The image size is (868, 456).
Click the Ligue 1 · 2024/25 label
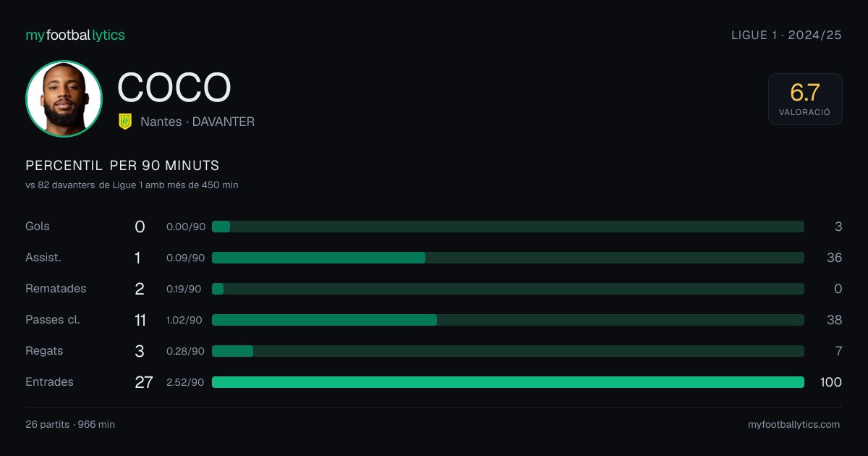point(786,35)
